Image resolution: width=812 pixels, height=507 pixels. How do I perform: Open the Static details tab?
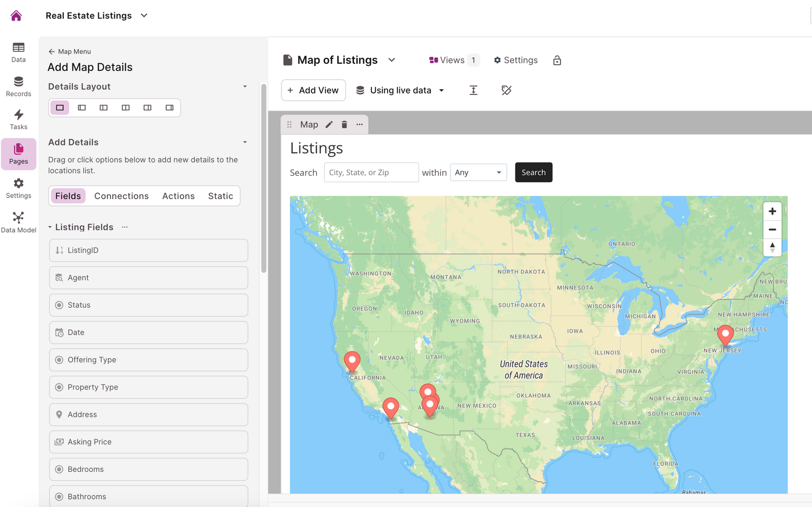coord(220,195)
